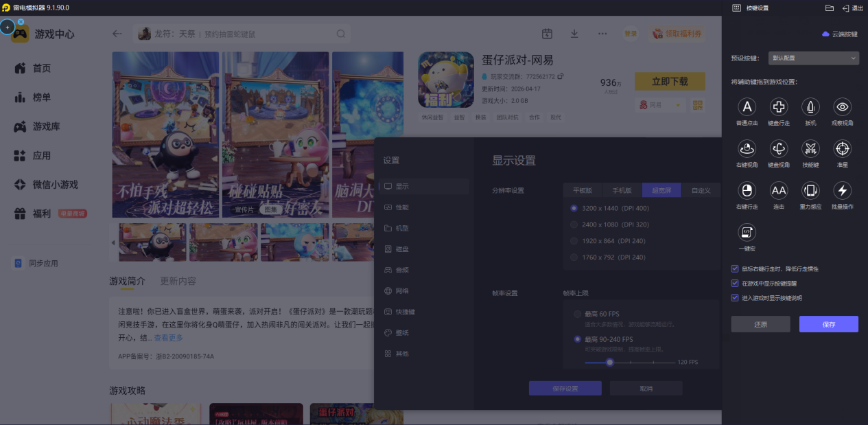Select the 准星 crosshair tool
The image size is (868, 425).
coord(843,148)
